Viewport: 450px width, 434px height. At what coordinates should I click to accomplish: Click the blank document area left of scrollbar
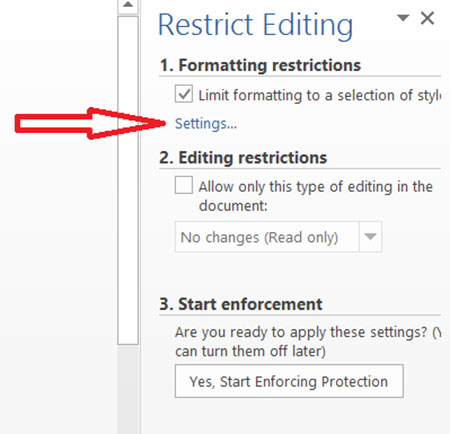[x=58, y=267]
